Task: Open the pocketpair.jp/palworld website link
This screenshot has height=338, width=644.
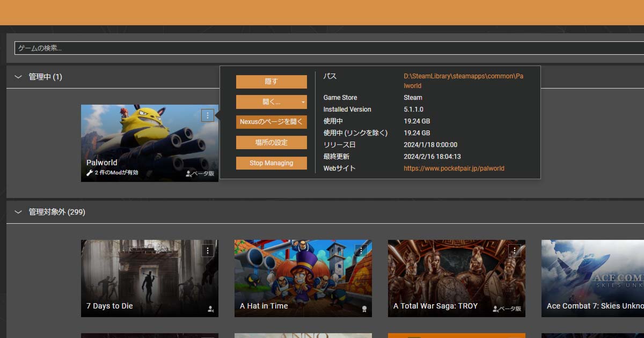Action: (x=454, y=168)
